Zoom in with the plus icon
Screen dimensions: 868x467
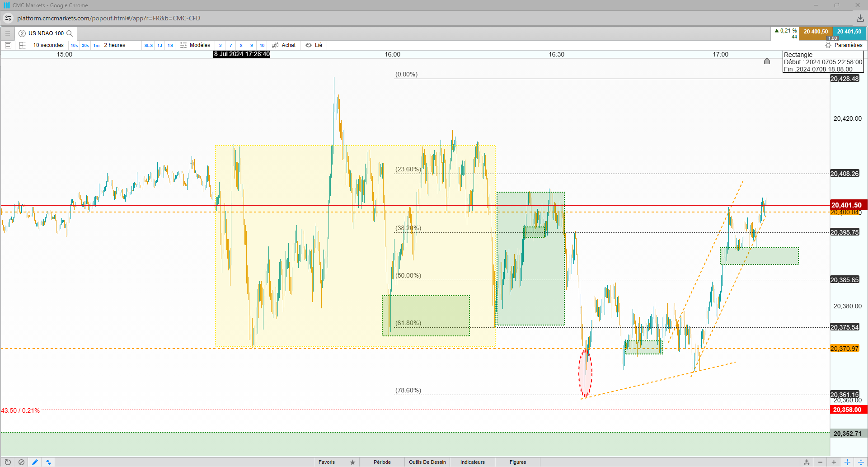click(x=834, y=462)
